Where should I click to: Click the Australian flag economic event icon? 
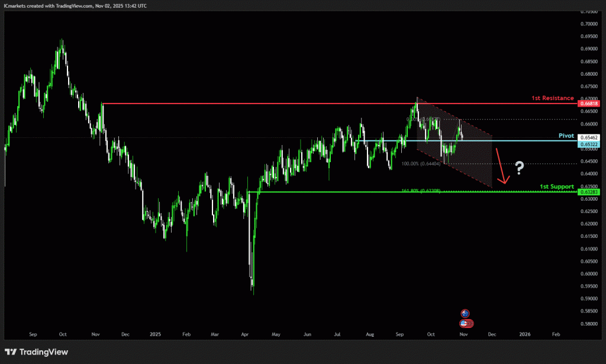[465, 313]
